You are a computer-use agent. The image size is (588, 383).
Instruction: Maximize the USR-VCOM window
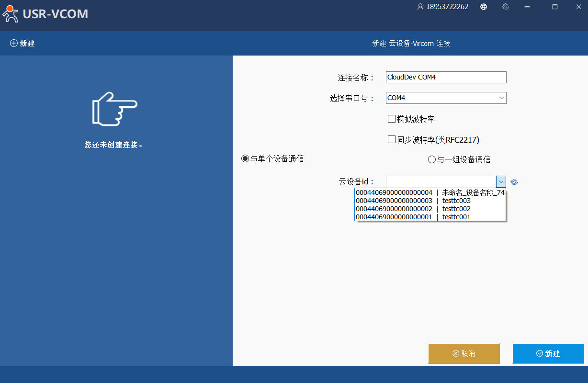[x=555, y=7]
